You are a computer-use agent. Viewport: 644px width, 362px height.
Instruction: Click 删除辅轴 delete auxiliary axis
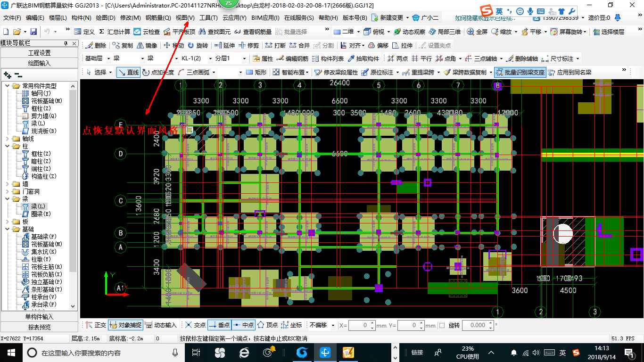pos(522,58)
